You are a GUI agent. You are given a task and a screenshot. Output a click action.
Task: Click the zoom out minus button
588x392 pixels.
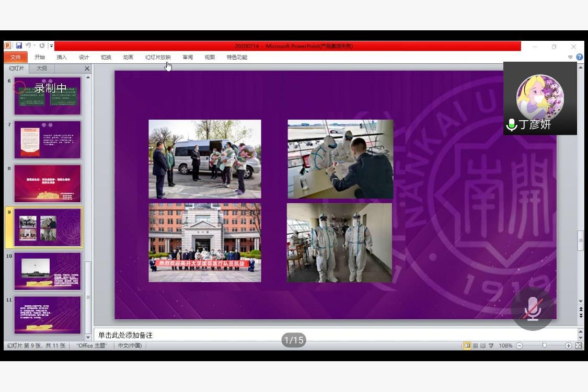519,346
